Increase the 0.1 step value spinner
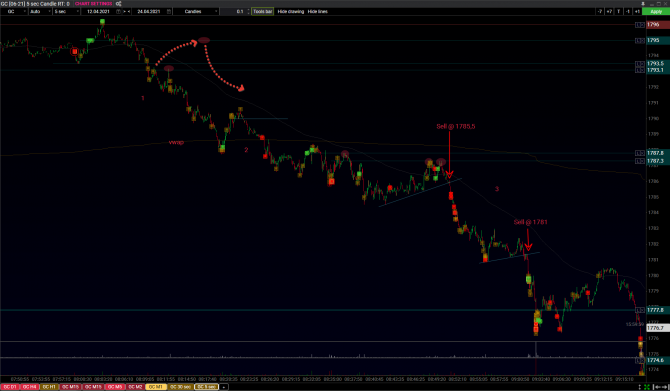 click(x=249, y=10)
